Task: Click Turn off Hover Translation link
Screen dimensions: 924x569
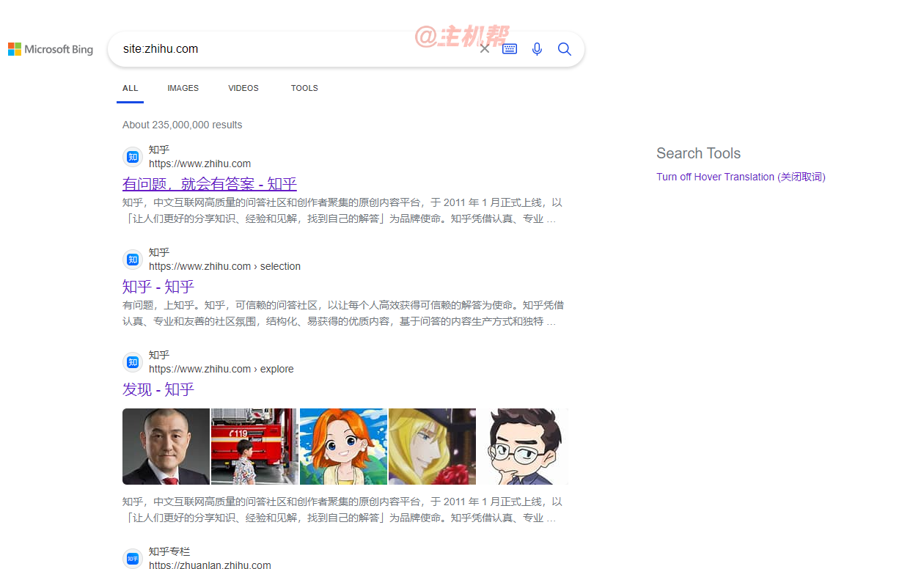Action: pyautogui.click(x=741, y=177)
